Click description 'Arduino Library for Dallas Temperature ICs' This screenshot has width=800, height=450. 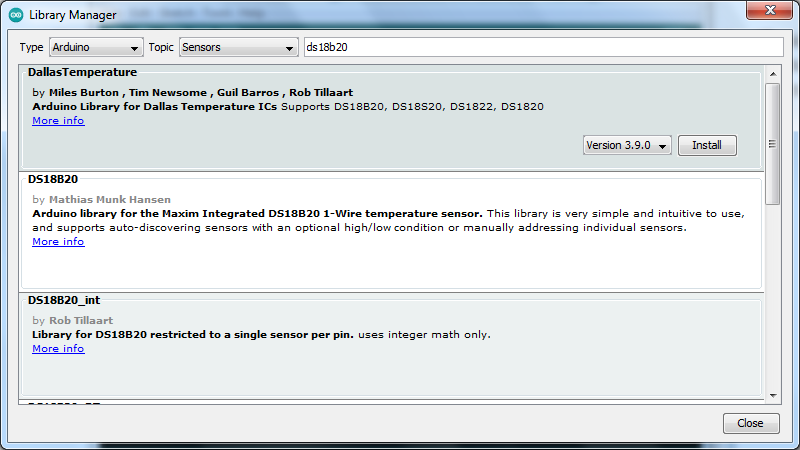pos(154,107)
